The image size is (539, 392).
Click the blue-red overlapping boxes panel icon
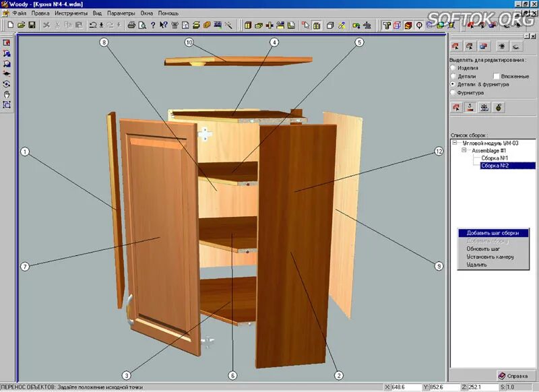click(484, 46)
